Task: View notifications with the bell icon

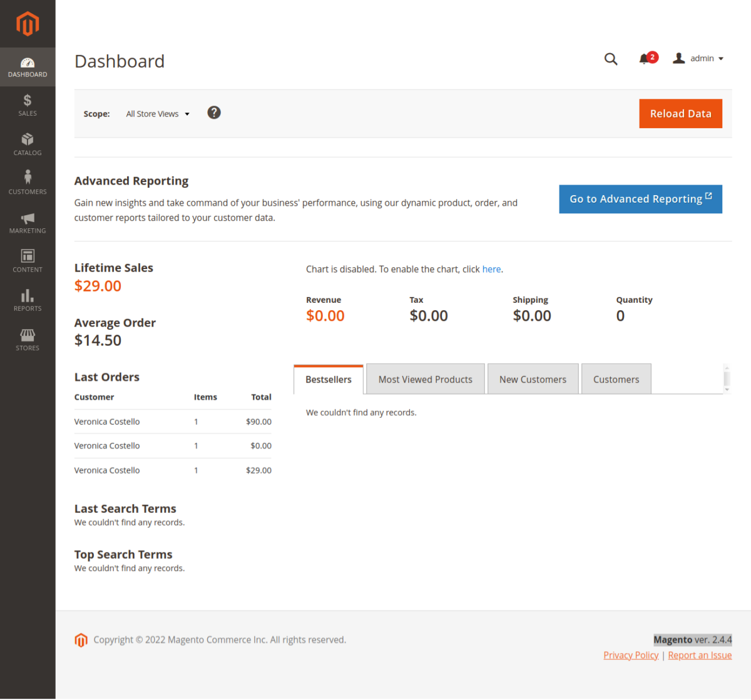Action: 645,58
